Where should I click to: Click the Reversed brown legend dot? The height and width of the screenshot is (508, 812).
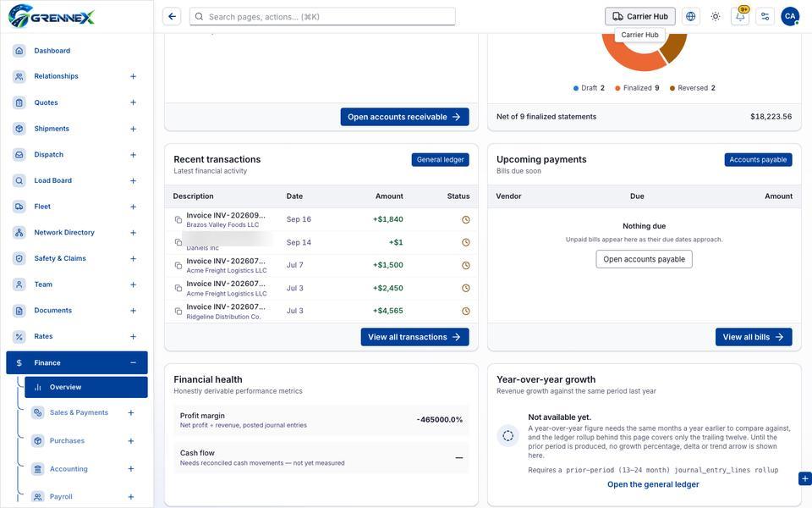click(x=672, y=88)
